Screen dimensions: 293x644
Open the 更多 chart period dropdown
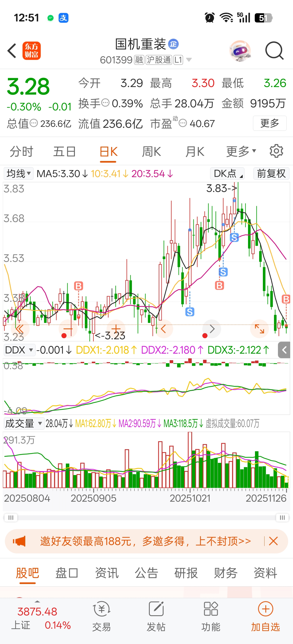pyautogui.click(x=241, y=152)
